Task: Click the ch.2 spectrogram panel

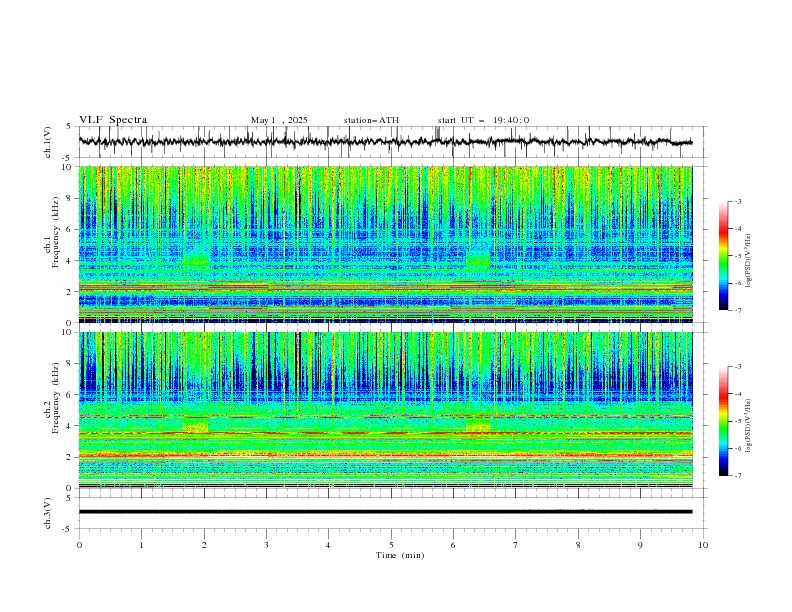Action: click(385, 410)
